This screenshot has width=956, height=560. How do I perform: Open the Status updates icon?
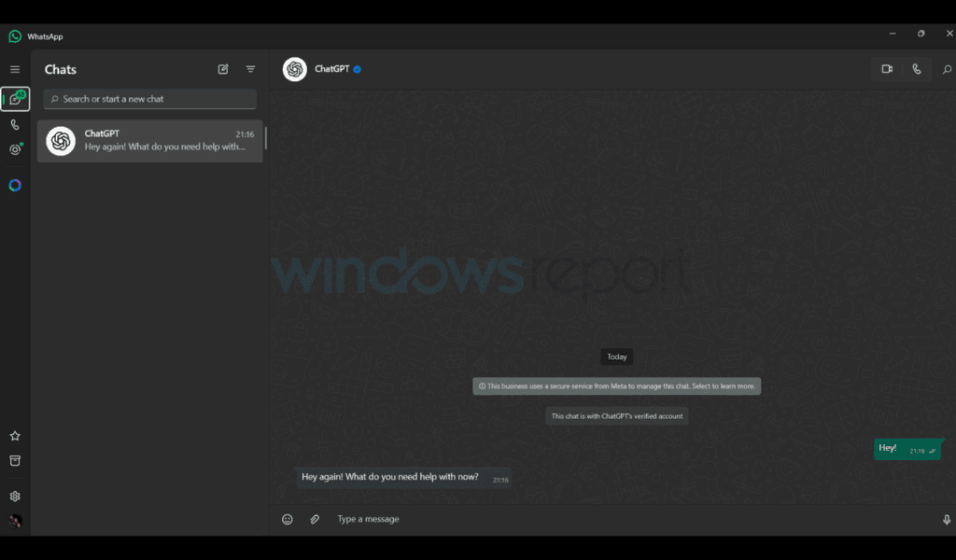(x=15, y=149)
